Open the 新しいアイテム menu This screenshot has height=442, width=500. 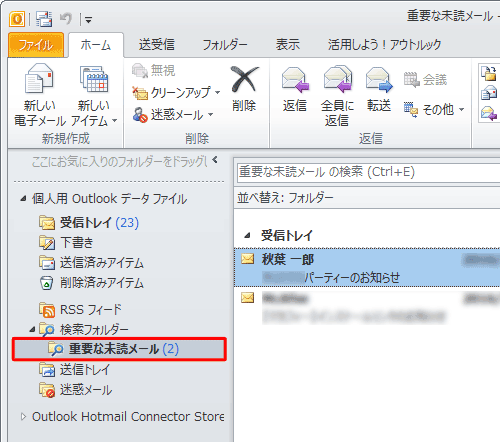pos(94,95)
